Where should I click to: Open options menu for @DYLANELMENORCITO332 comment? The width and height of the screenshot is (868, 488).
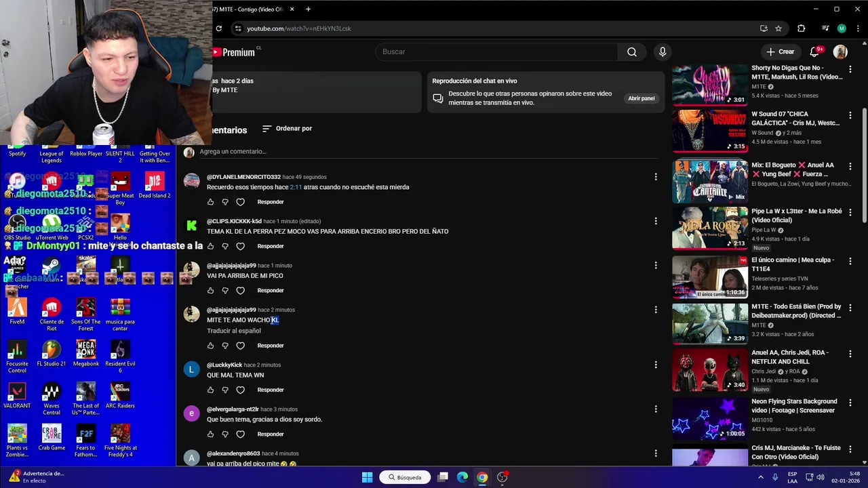click(655, 177)
